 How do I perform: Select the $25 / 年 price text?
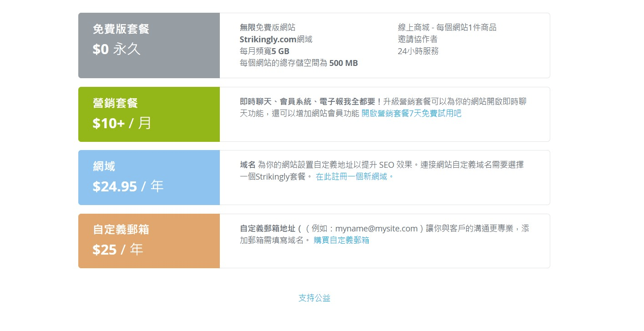(x=117, y=250)
